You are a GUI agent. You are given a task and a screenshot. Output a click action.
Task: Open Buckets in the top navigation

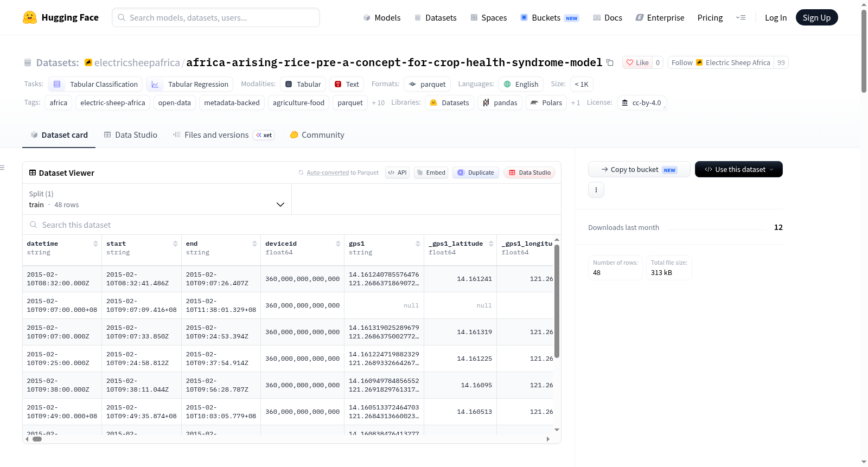point(550,17)
